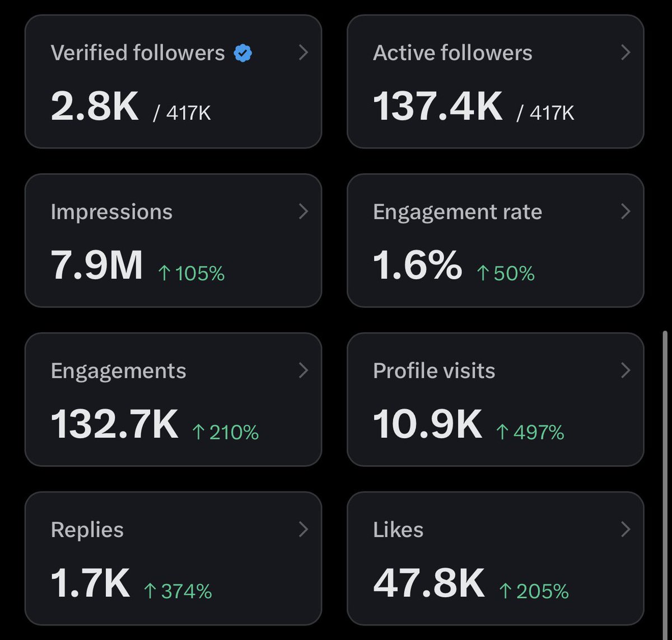Click the green 105% impressions increase
Viewport: 672px width, 640px height.
191,273
